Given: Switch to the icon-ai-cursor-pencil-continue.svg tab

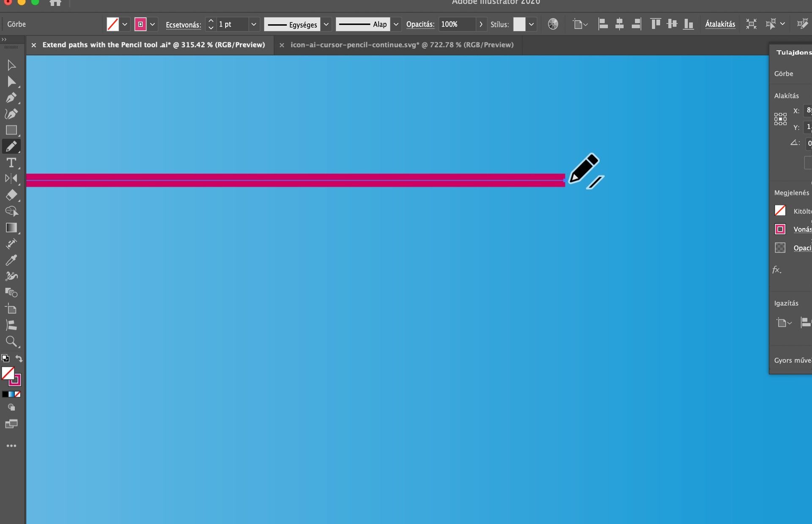Looking at the screenshot, I should (402, 45).
